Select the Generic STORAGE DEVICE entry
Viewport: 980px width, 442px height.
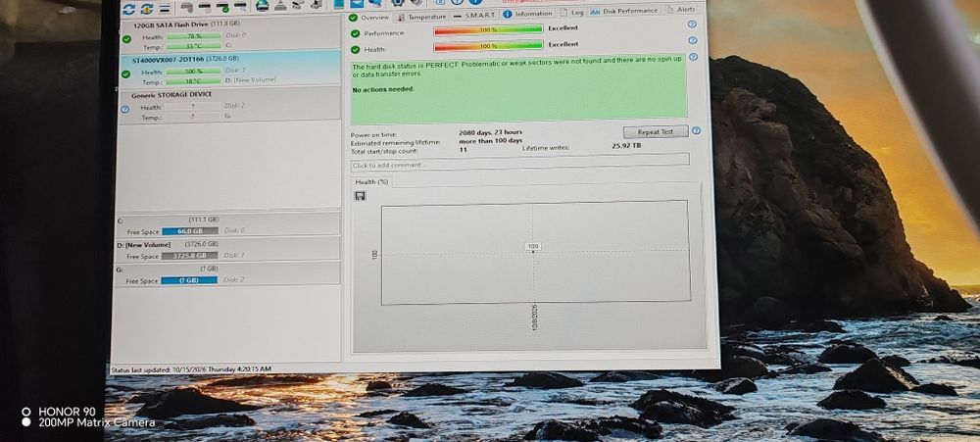228,105
